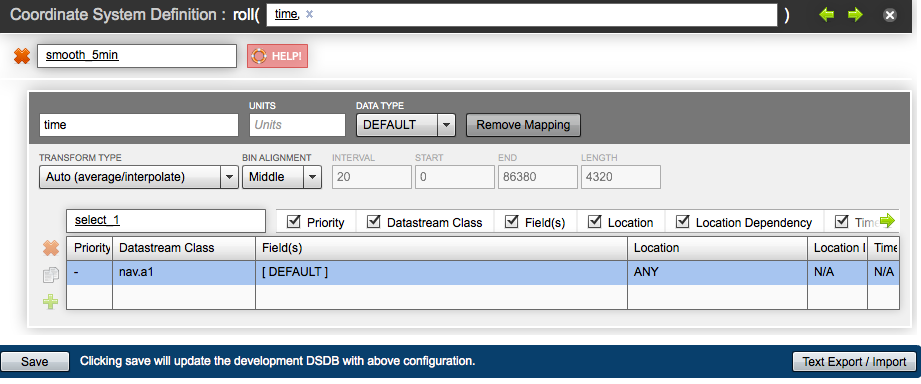Screen dimensions: 921x384
Task: Duplicate the selected row with copy icon
Action: click(x=51, y=275)
